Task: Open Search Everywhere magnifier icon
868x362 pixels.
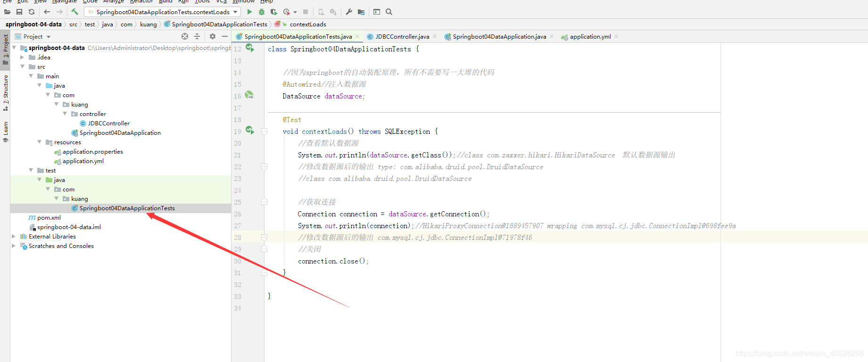Action: (x=389, y=12)
